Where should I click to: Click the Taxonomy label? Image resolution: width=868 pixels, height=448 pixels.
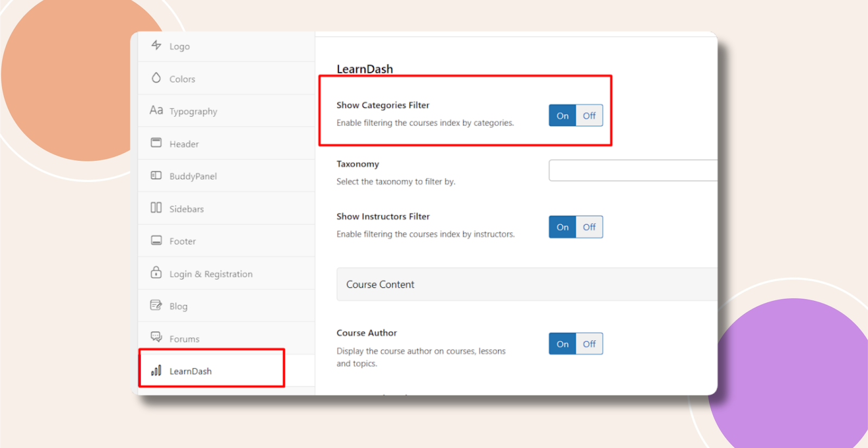(x=358, y=164)
